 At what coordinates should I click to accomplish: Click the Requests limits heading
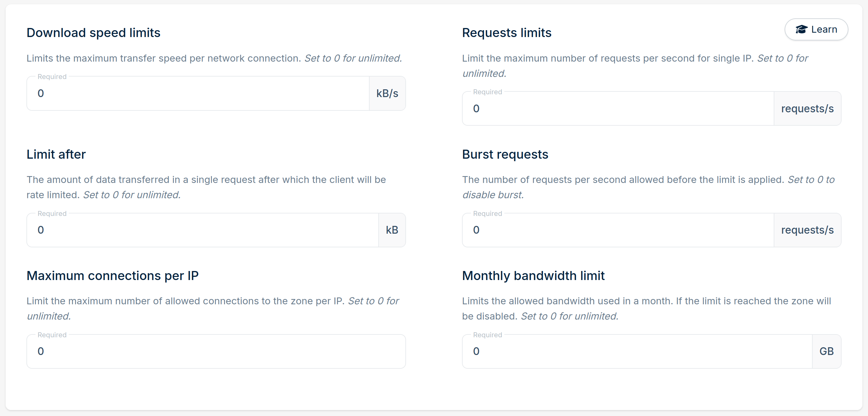(506, 32)
